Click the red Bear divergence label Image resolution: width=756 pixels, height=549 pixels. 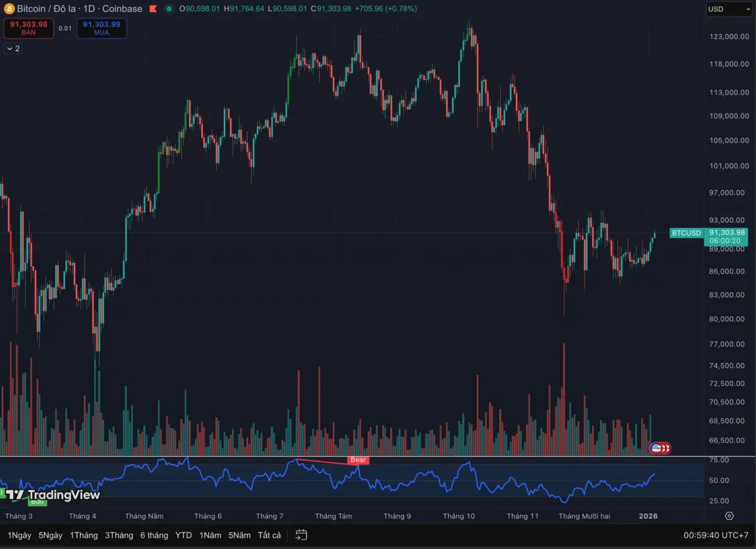[358, 460]
